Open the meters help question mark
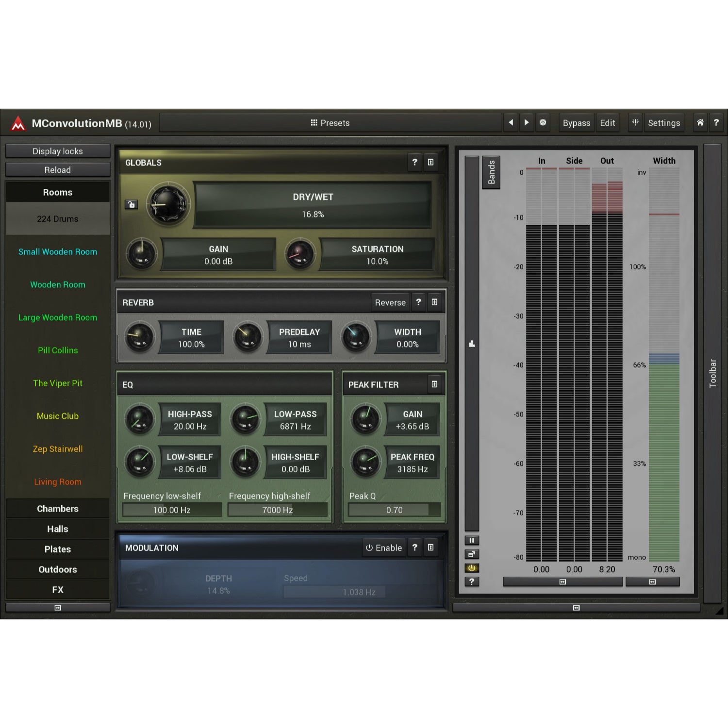The height and width of the screenshot is (728, 728). (x=472, y=581)
